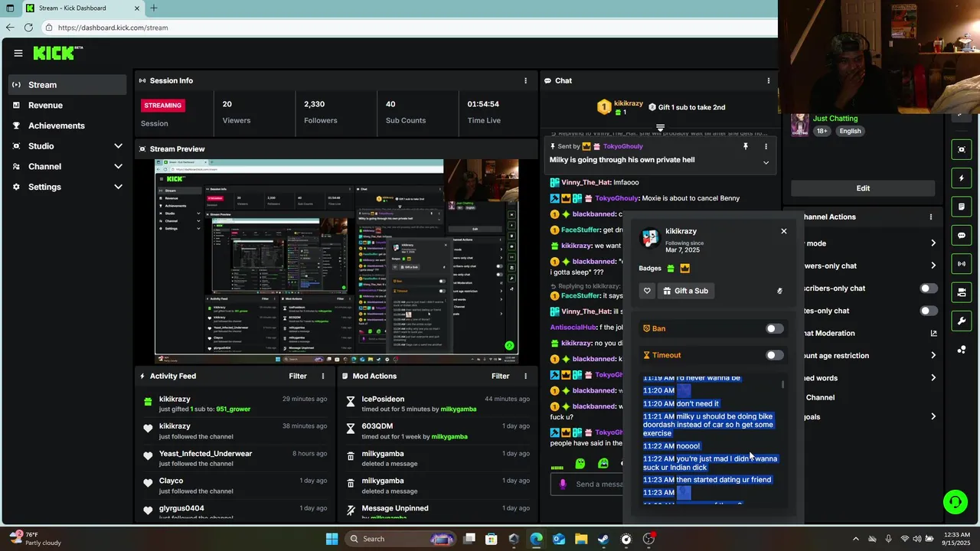Open Session Info three-dot options
The image size is (980, 551).
click(525, 80)
